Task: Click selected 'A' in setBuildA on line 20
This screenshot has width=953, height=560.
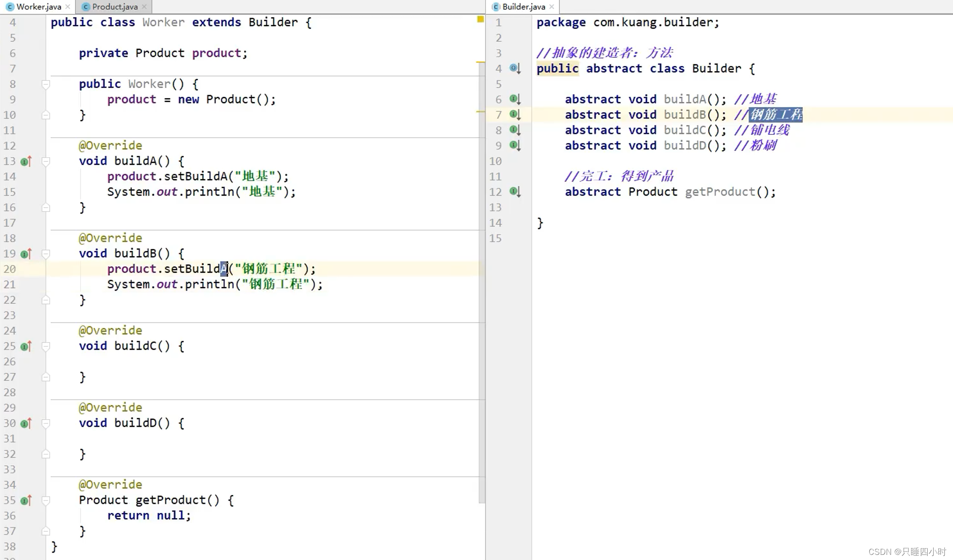Action: [224, 269]
